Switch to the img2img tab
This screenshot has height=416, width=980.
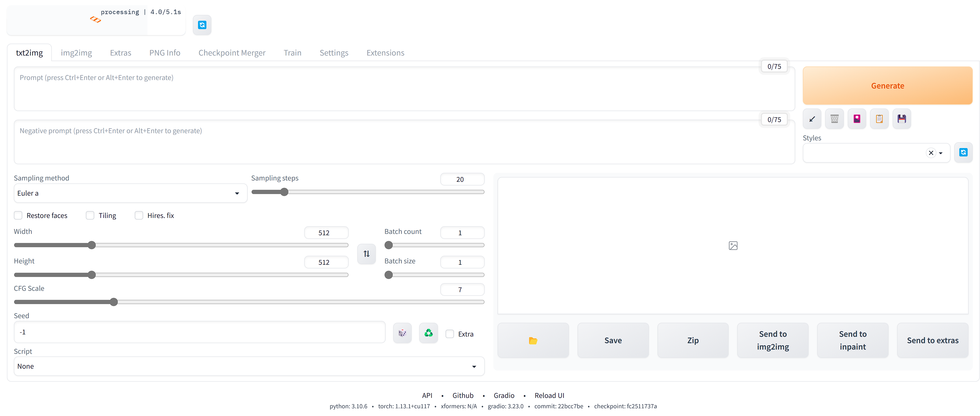(x=76, y=53)
